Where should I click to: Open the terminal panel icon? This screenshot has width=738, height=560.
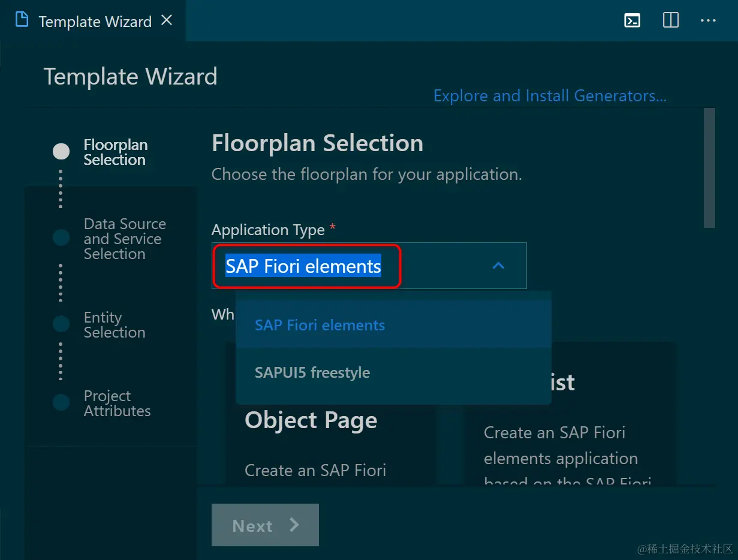coord(632,20)
